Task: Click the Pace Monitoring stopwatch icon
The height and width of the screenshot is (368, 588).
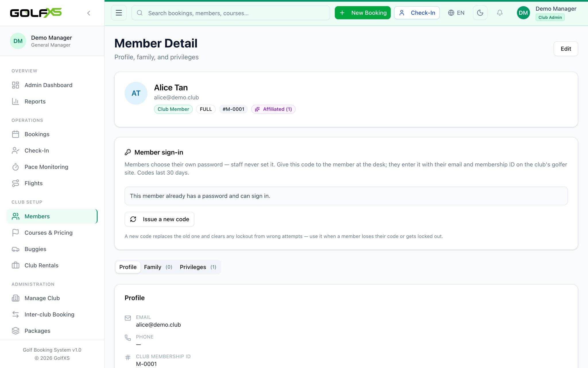Action: 16,167
